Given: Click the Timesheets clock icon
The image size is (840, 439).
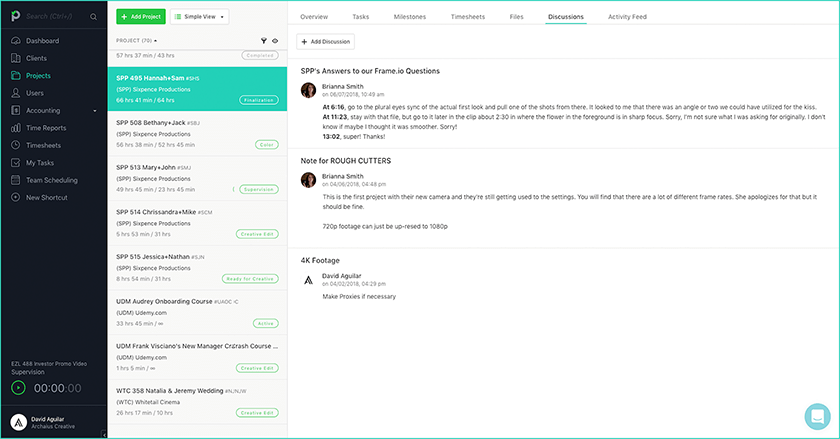Looking at the screenshot, I should pyautogui.click(x=16, y=145).
